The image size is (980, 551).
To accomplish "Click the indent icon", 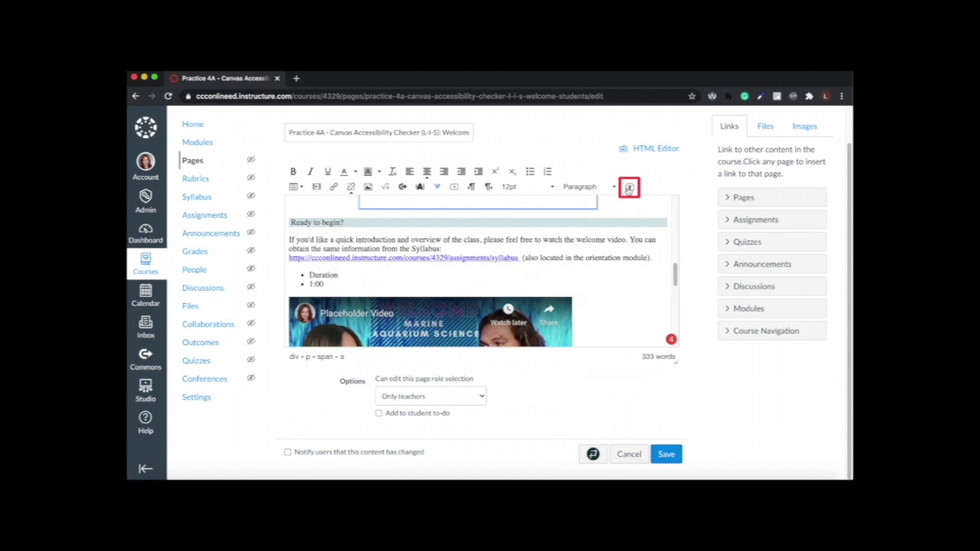I will [479, 171].
